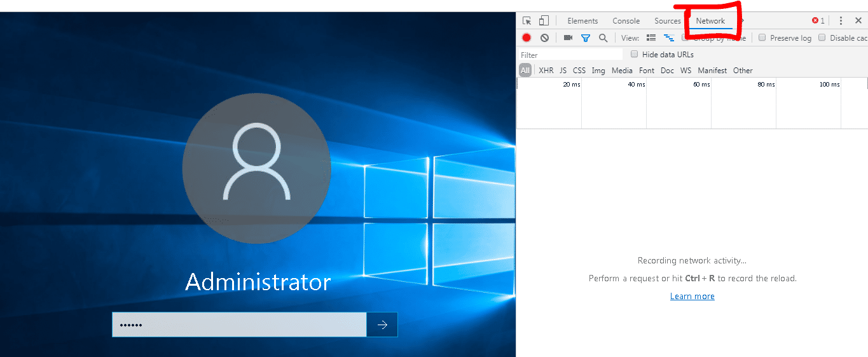Switch to the Elements tab

(x=582, y=21)
